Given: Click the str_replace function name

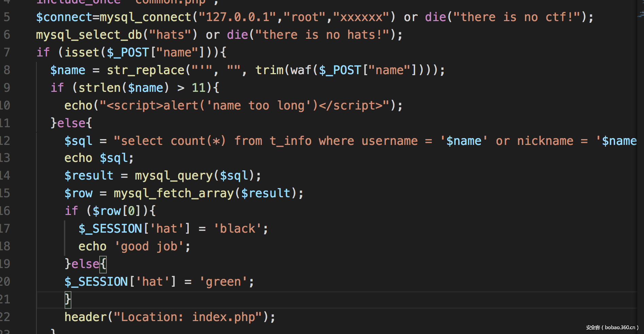Looking at the screenshot, I should pos(146,70).
